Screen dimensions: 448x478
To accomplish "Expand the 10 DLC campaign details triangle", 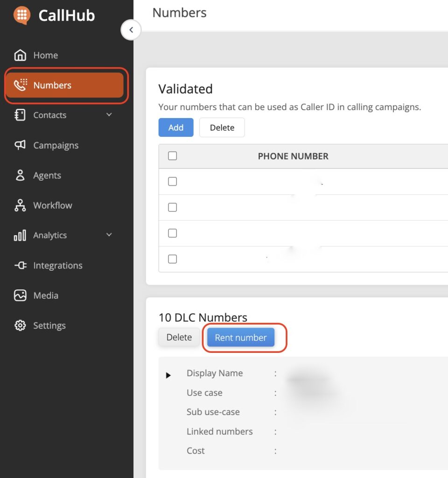I will click(168, 375).
